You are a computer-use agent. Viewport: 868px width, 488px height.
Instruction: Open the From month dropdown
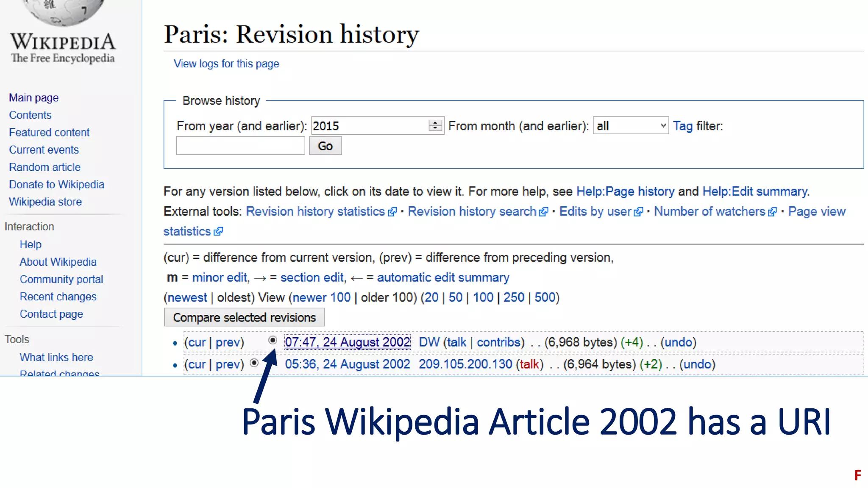point(631,126)
